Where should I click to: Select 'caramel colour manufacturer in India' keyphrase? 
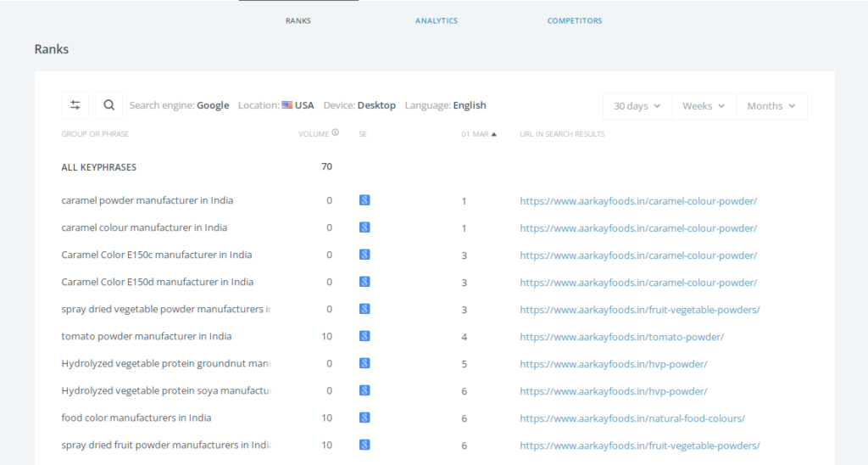click(144, 227)
